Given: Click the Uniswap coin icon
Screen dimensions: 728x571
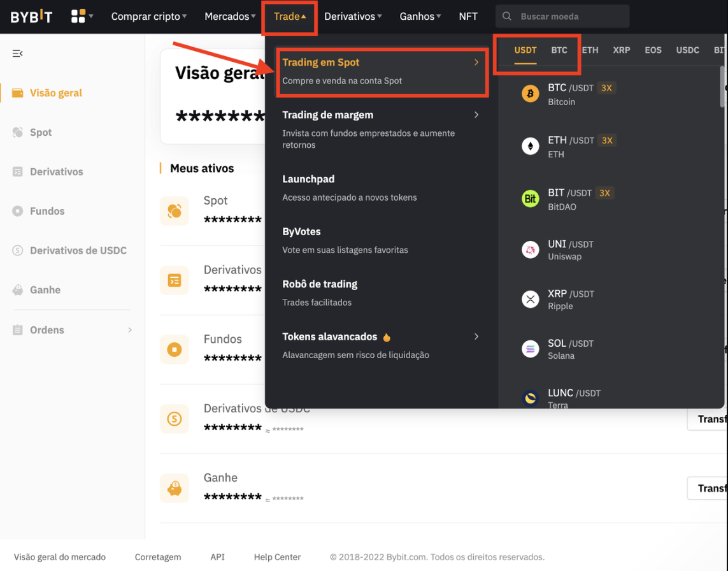Looking at the screenshot, I should click(x=530, y=250).
